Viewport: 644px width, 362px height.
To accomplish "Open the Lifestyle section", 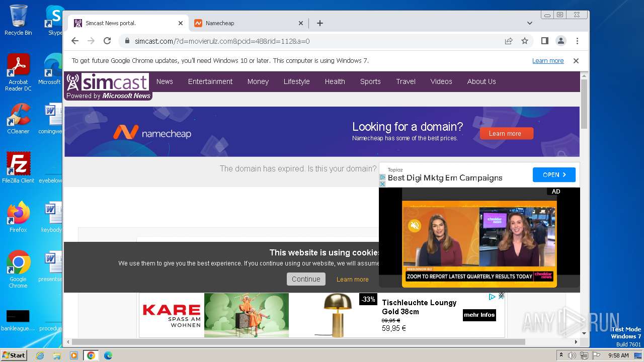I will (x=296, y=81).
